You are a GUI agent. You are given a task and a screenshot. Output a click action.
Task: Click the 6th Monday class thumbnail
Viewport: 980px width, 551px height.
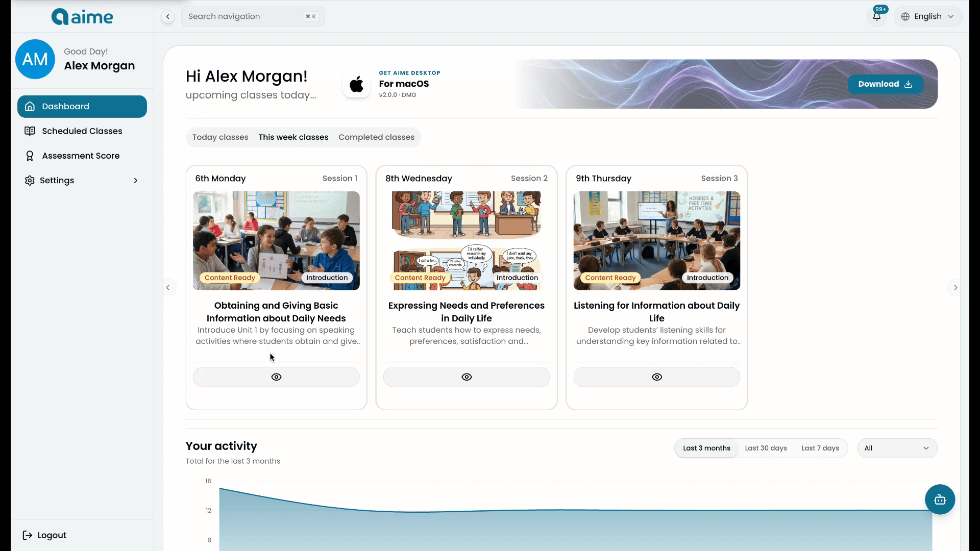click(x=276, y=241)
